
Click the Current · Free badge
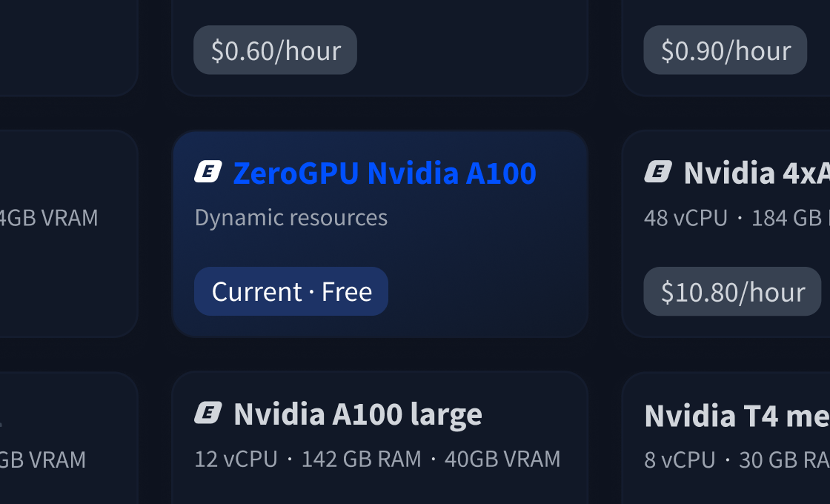(x=290, y=291)
